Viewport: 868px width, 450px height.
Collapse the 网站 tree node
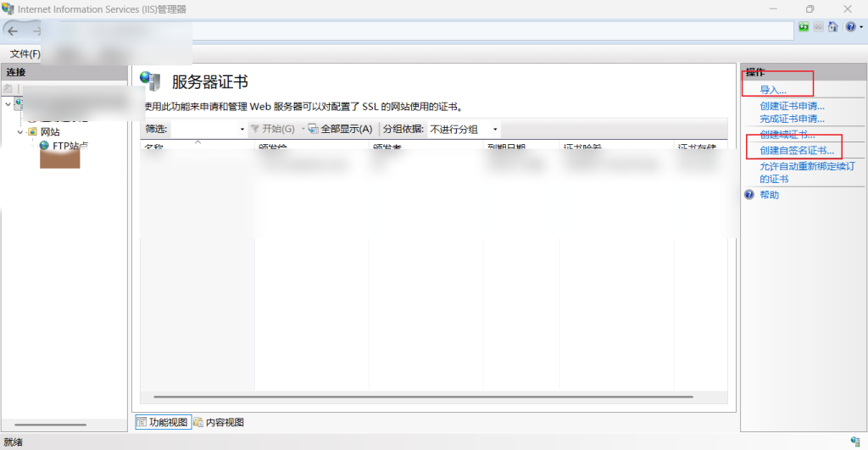coord(20,131)
